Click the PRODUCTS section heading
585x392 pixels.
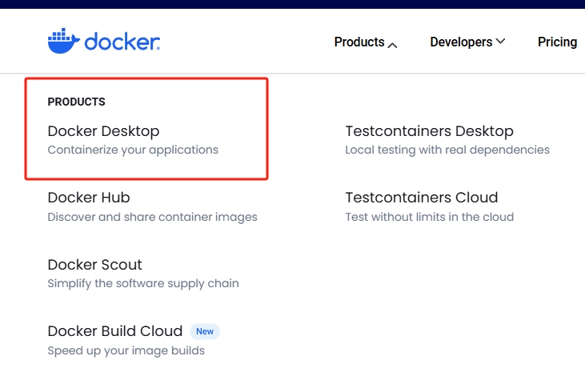(x=77, y=102)
